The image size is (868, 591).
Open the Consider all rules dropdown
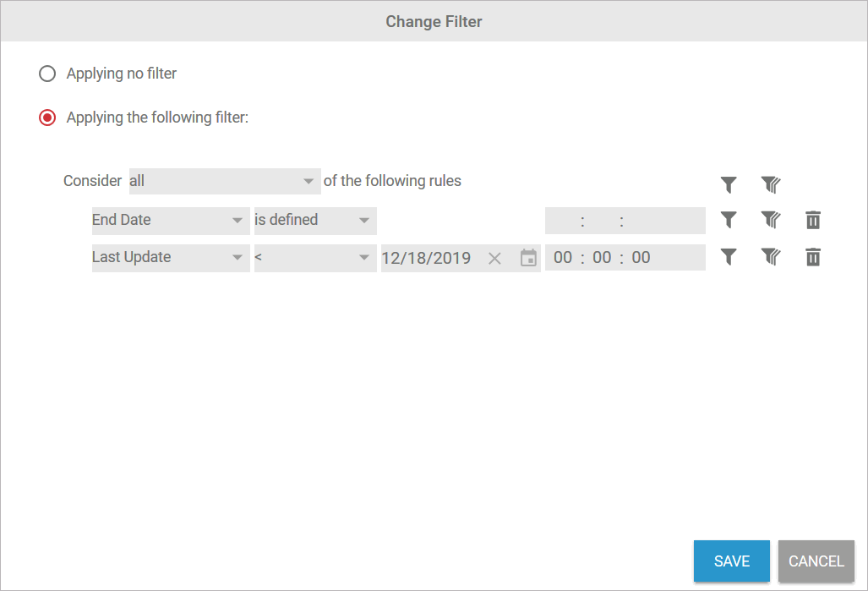pyautogui.click(x=224, y=181)
